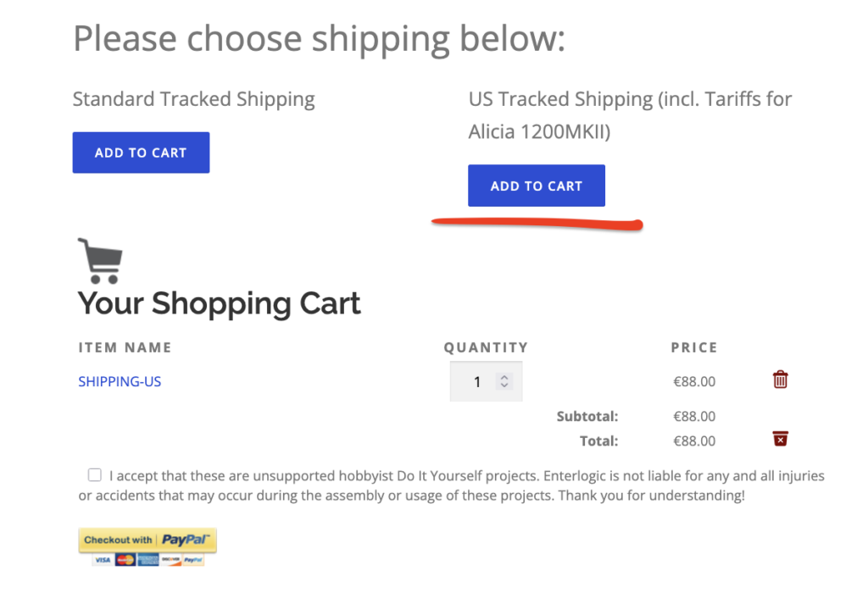Image resolution: width=868 pixels, height=593 pixels.
Task: Click the Mastercard icon under PayPal
Action: point(125,560)
